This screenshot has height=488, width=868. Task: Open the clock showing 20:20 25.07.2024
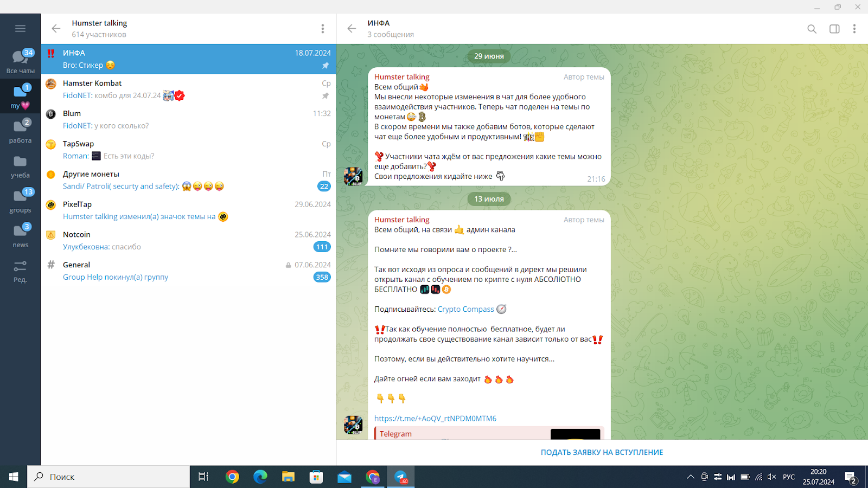coord(819,477)
